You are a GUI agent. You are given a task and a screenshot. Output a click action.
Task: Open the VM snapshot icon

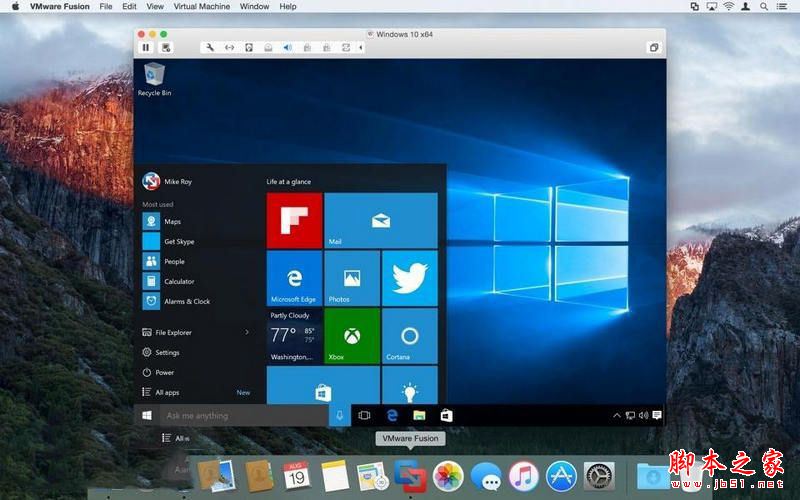pyautogui.click(x=166, y=47)
